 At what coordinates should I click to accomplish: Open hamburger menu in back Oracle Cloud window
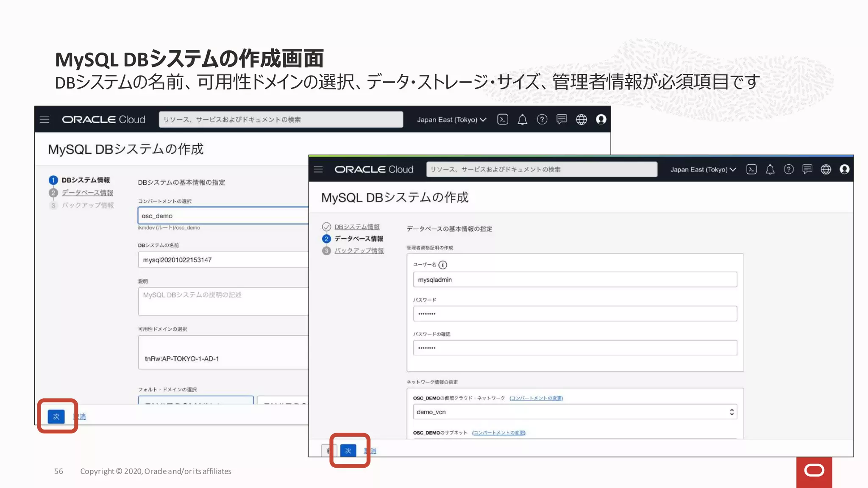pyautogui.click(x=45, y=119)
